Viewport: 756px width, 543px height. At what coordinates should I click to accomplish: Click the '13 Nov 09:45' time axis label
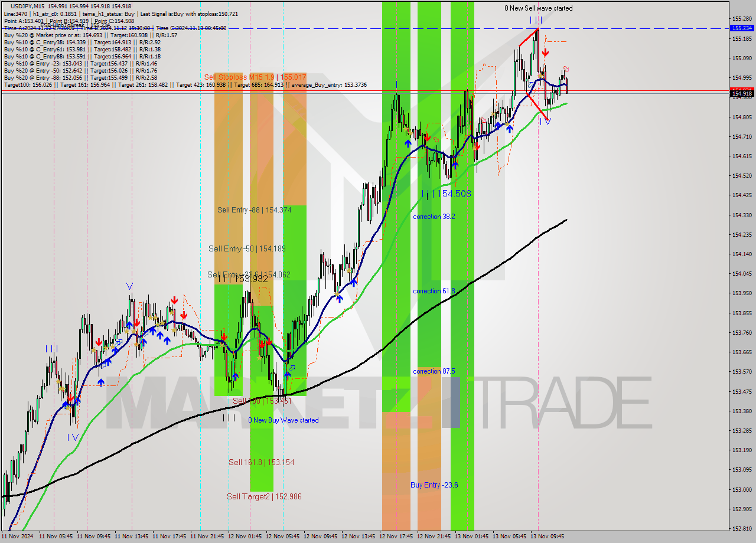point(548,537)
